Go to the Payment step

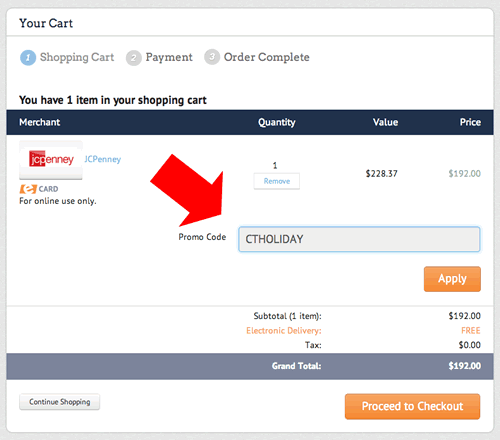pos(169,57)
